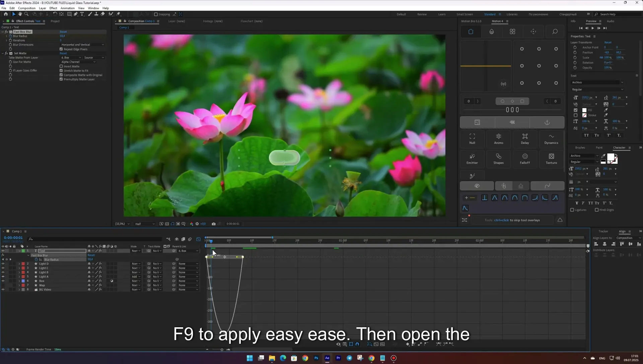
Task: Open the Composition menu
Action: (x=27, y=8)
